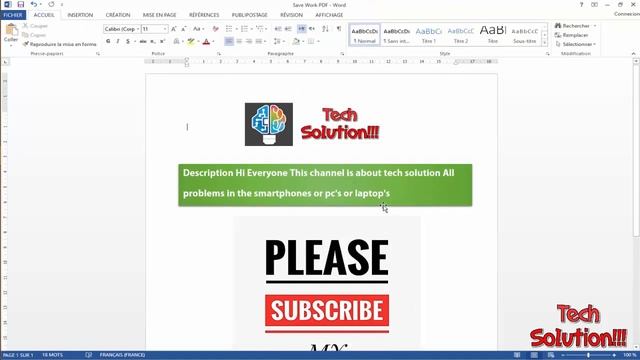Click Reproduire la mise en forme
Viewport: 640px width, 360px height.
[x=60, y=44]
